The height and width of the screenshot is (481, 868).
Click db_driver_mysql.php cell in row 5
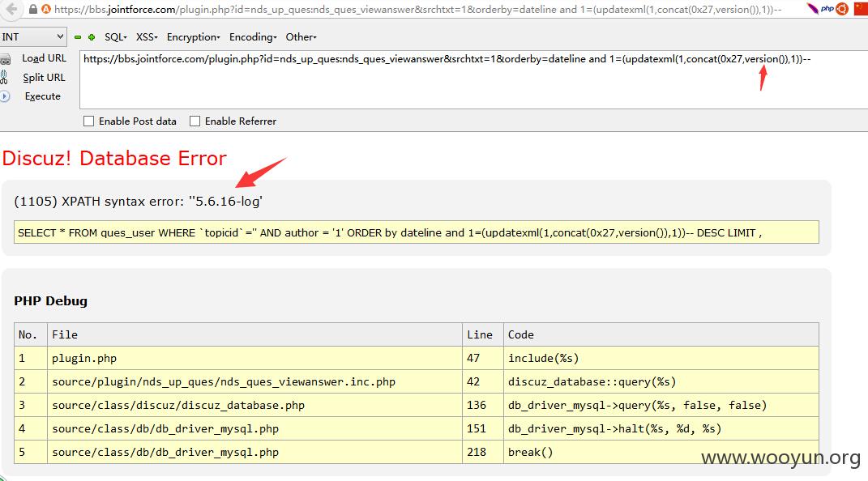tap(254, 452)
